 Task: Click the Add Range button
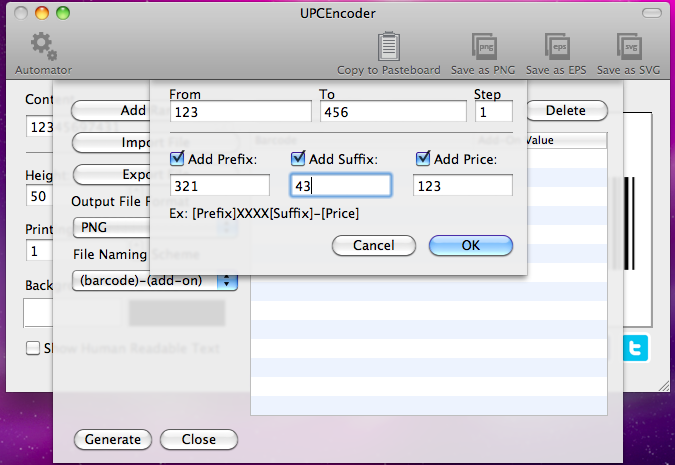111,111
